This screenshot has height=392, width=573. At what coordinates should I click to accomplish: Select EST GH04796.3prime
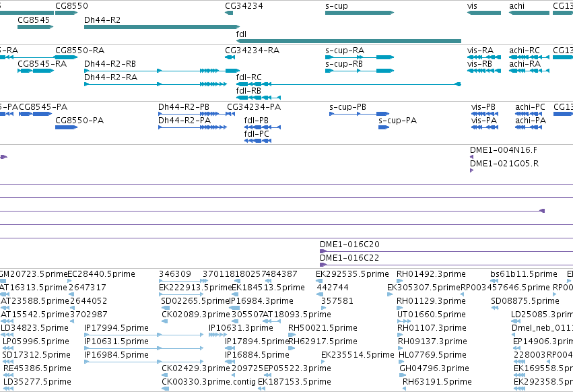434,368
